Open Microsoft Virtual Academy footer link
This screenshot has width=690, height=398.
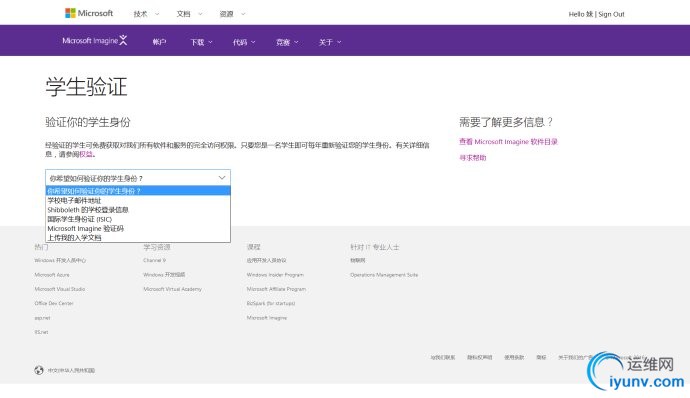pyautogui.click(x=172, y=289)
